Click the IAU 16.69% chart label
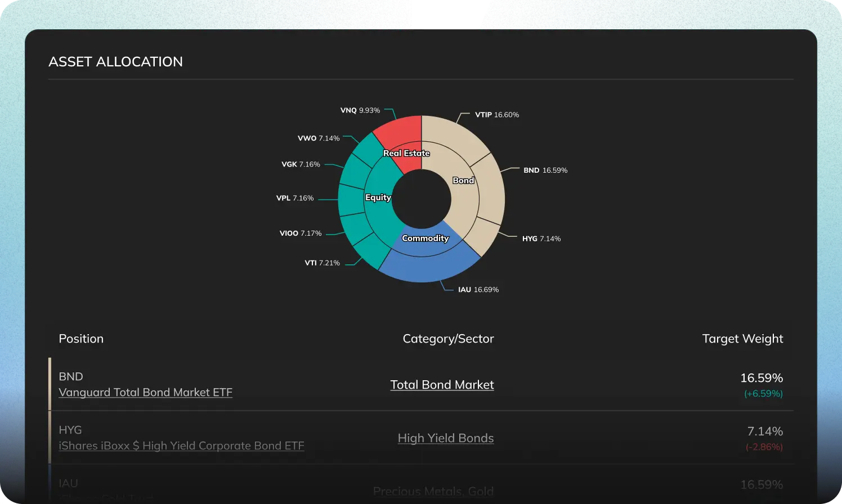 (478, 290)
